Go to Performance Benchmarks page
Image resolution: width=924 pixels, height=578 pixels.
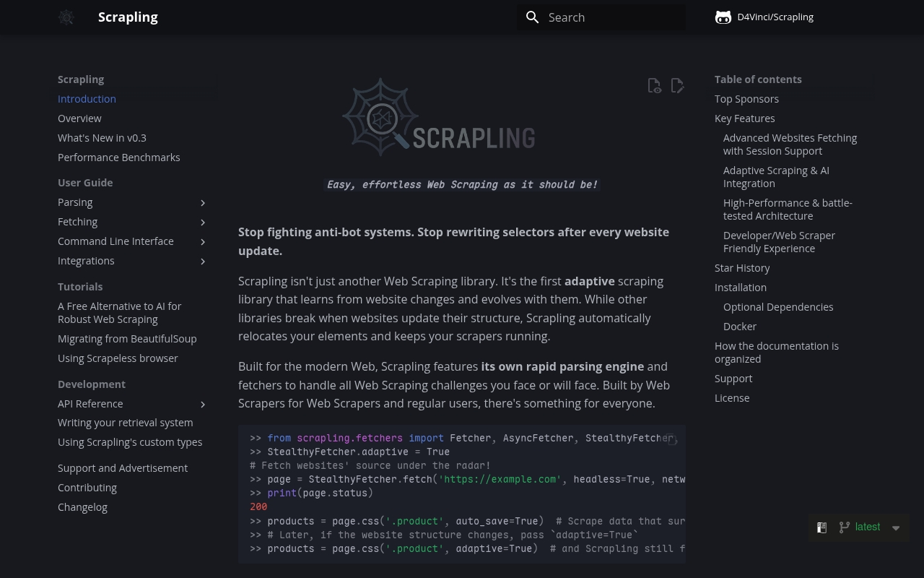[x=119, y=158]
